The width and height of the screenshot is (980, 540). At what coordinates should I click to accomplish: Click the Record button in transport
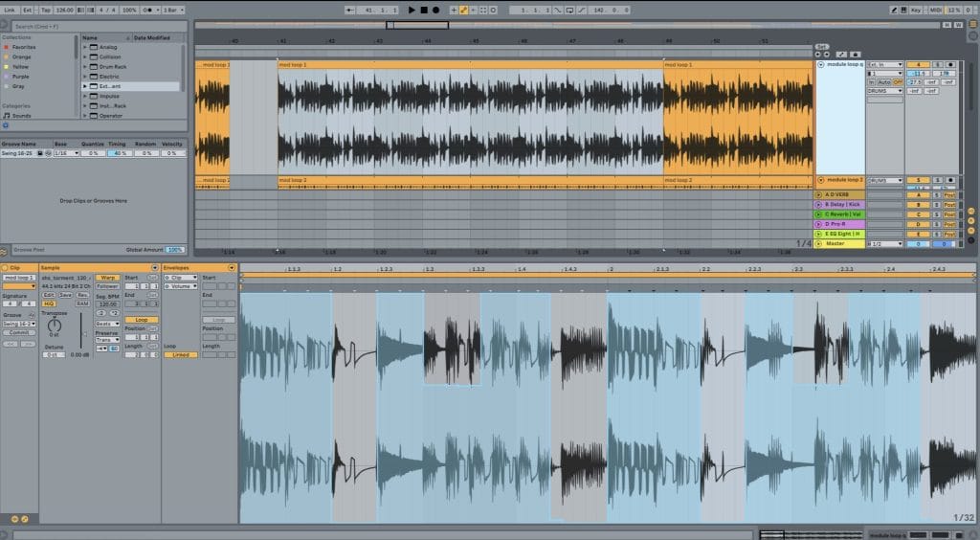point(435,10)
